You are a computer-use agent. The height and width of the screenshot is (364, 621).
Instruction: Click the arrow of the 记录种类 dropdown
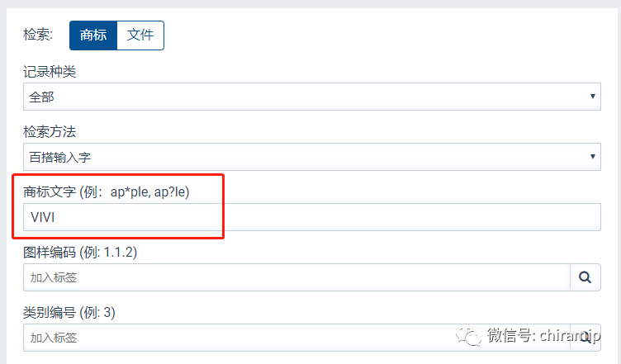click(593, 97)
